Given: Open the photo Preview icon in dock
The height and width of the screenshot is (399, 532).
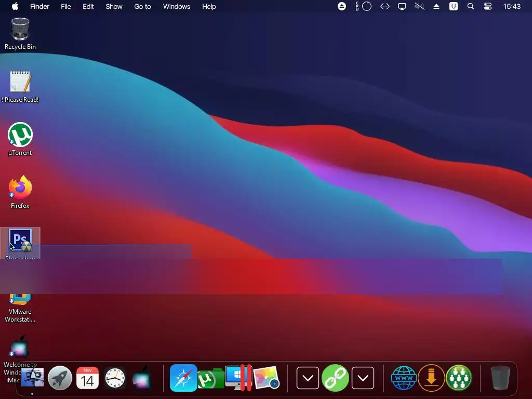Looking at the screenshot, I should point(267,378).
